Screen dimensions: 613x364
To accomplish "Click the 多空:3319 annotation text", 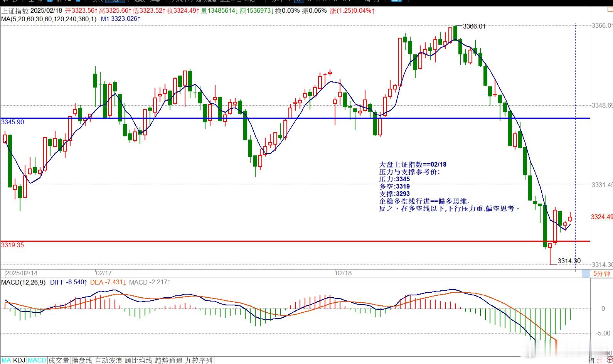I will coord(394,186).
